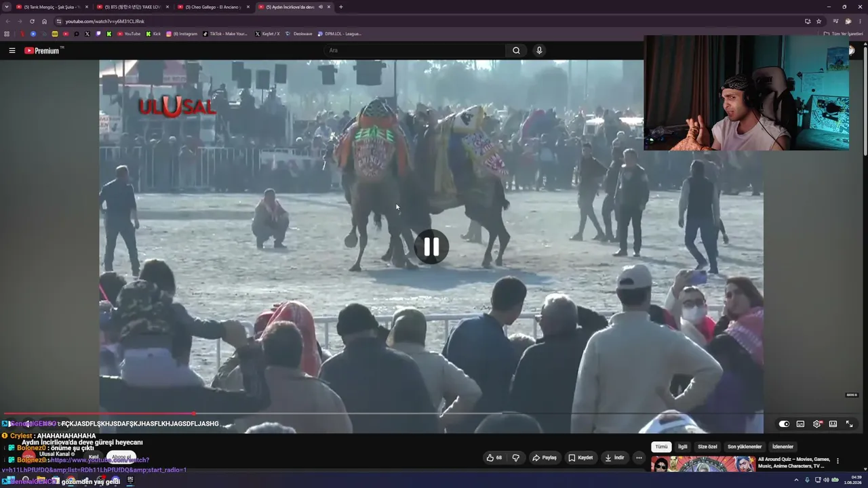Image resolution: width=868 pixels, height=488 pixels.
Task: View site information icon in address bar
Action: (x=59, y=21)
